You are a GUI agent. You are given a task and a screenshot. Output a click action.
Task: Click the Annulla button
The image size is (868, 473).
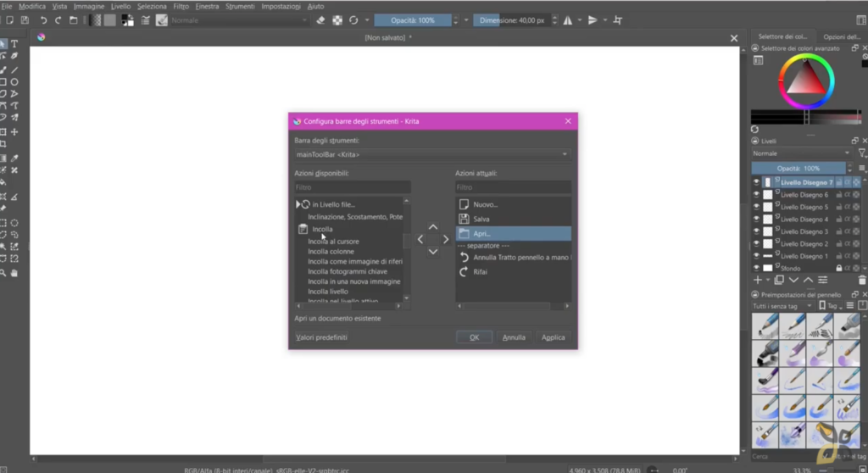(514, 337)
